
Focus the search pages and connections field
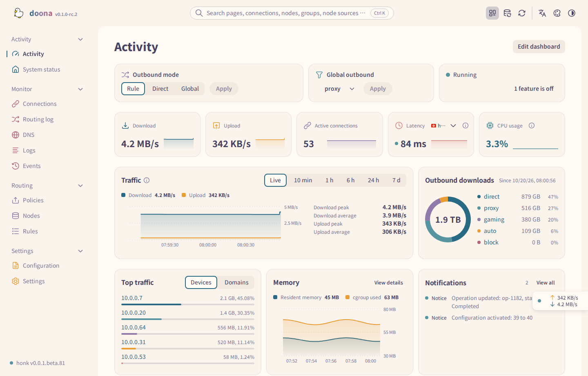(x=292, y=13)
